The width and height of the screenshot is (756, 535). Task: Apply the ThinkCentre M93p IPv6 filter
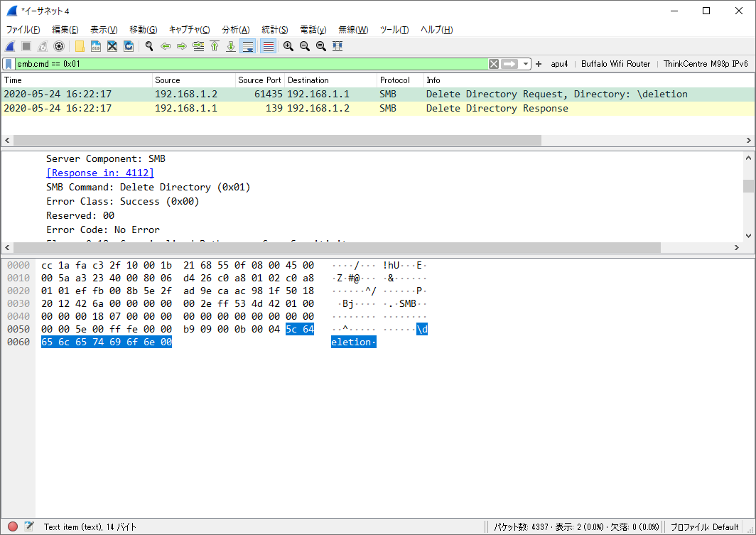(x=706, y=64)
